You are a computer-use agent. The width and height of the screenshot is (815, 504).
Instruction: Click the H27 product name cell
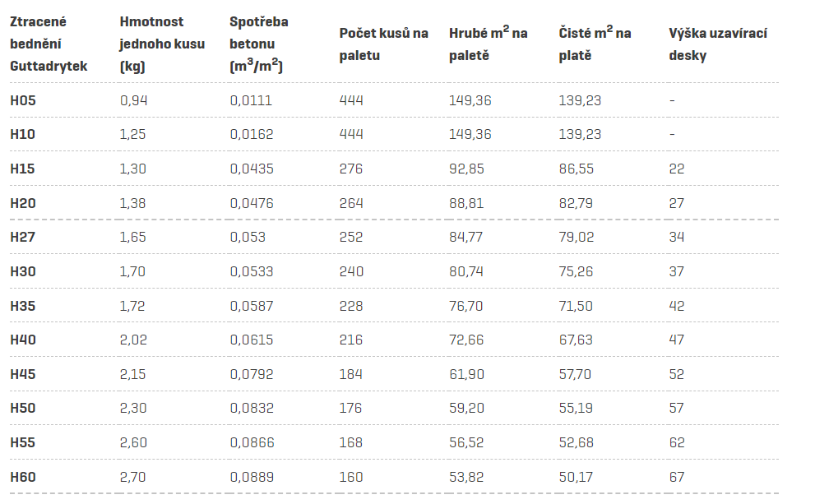[x=23, y=237]
